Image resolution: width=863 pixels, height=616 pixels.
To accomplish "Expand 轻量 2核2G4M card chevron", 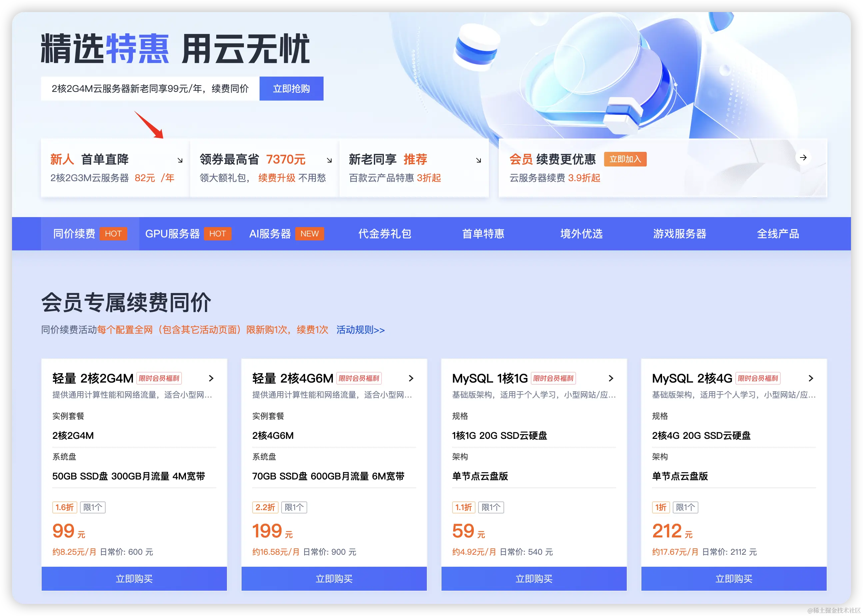I will pyautogui.click(x=211, y=378).
